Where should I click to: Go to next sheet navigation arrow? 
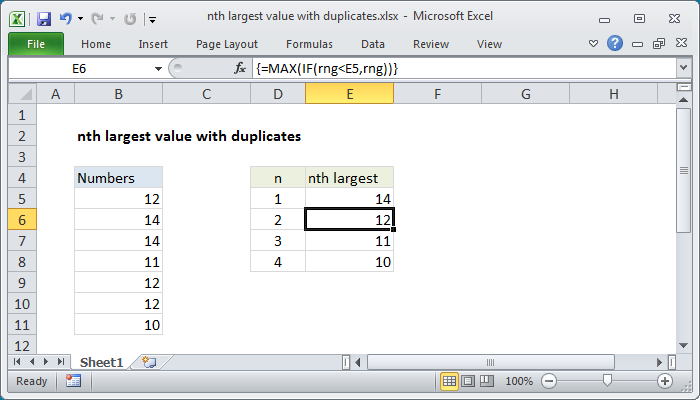(46, 362)
